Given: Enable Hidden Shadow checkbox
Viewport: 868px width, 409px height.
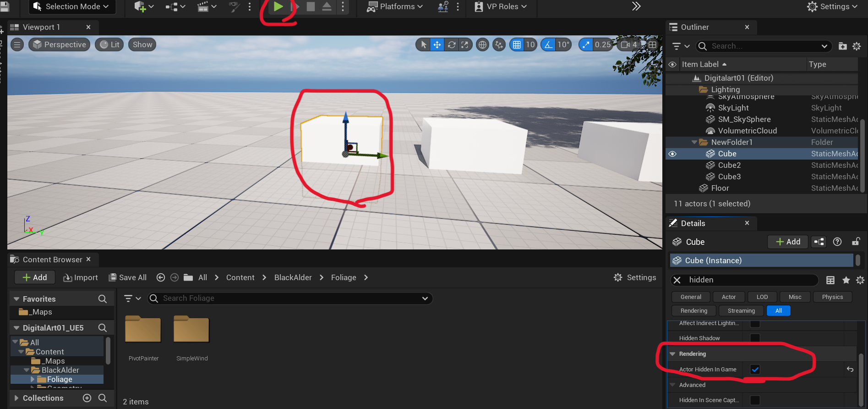Looking at the screenshot, I should 755,338.
